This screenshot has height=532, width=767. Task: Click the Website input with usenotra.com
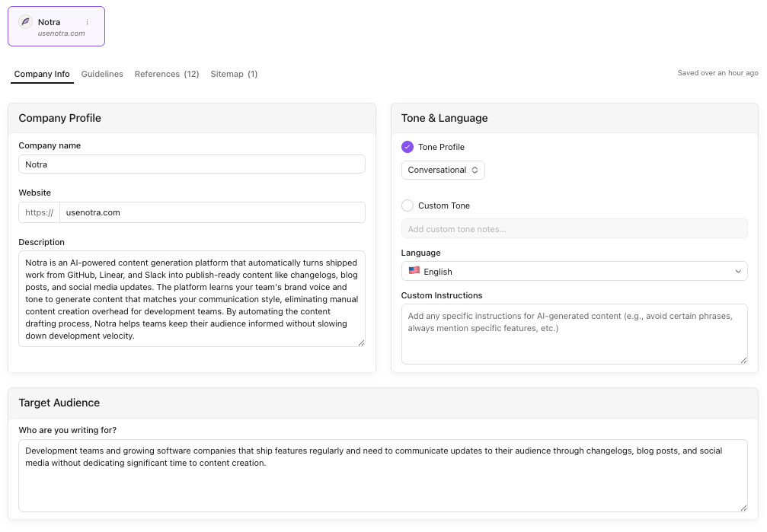tap(213, 212)
